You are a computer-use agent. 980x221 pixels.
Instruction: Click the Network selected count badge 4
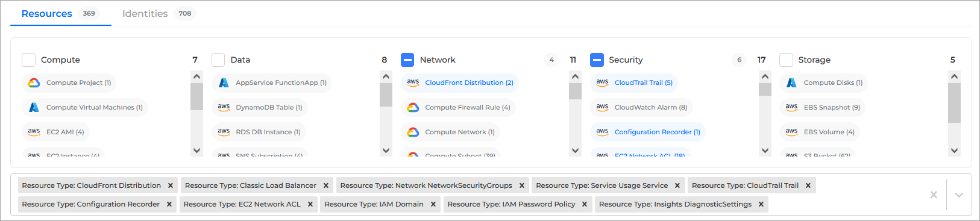pos(551,60)
